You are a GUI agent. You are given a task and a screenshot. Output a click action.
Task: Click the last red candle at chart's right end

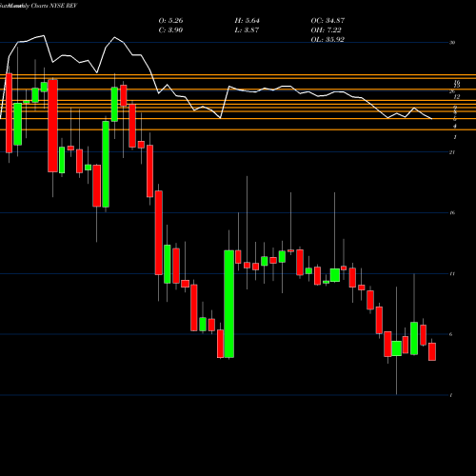click(432, 351)
